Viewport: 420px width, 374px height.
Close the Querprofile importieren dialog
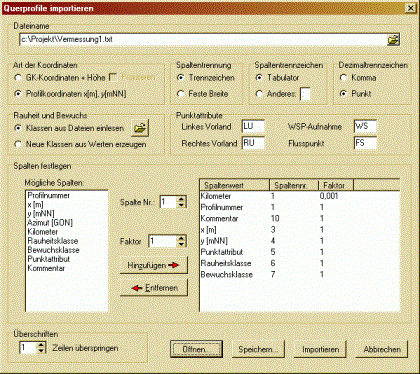click(x=411, y=8)
